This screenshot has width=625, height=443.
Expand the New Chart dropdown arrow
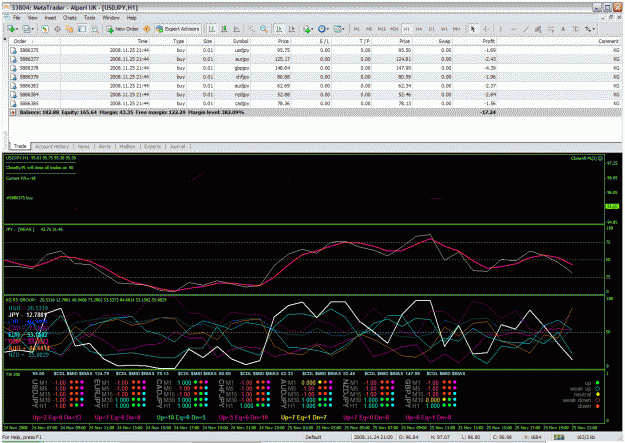(17, 29)
